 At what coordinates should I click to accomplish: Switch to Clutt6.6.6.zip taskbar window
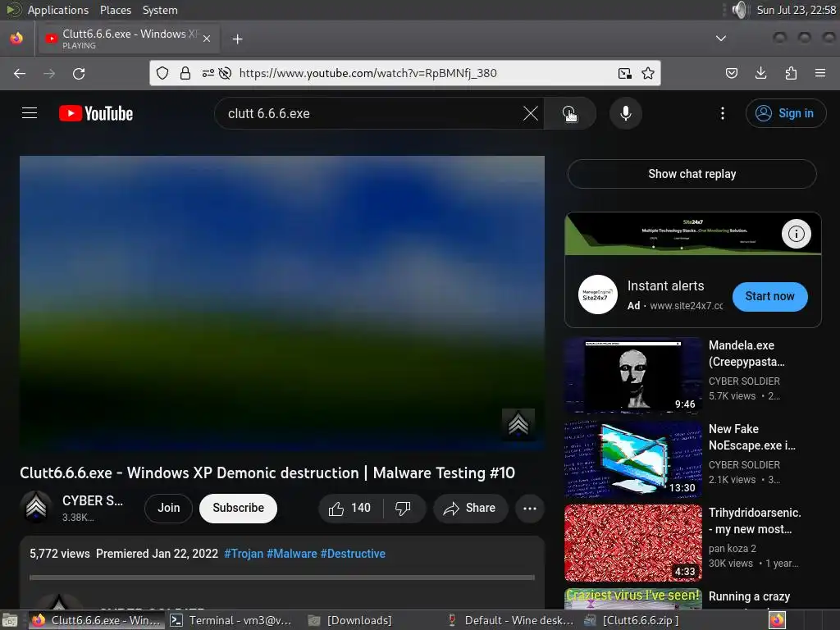632,620
